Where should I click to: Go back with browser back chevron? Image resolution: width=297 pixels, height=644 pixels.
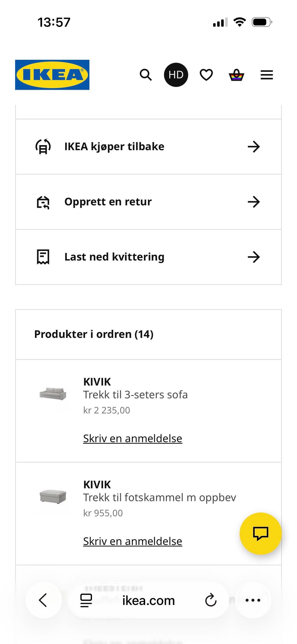pos(44,600)
